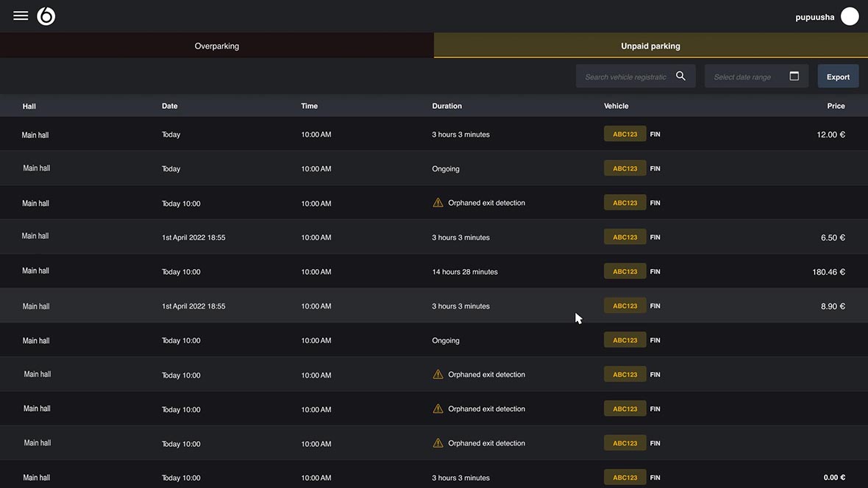868x488 pixels.
Task: Click the FIN country label beside the top plate
Action: click(655, 134)
